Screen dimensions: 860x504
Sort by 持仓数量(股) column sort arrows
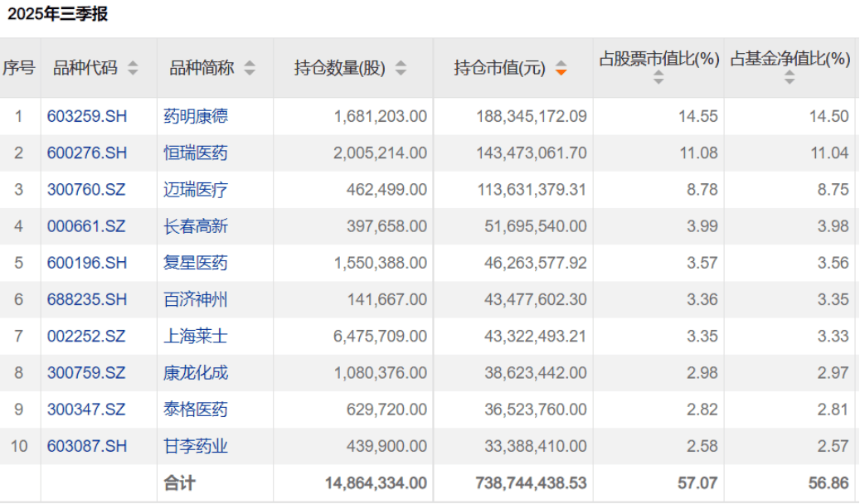coord(401,68)
